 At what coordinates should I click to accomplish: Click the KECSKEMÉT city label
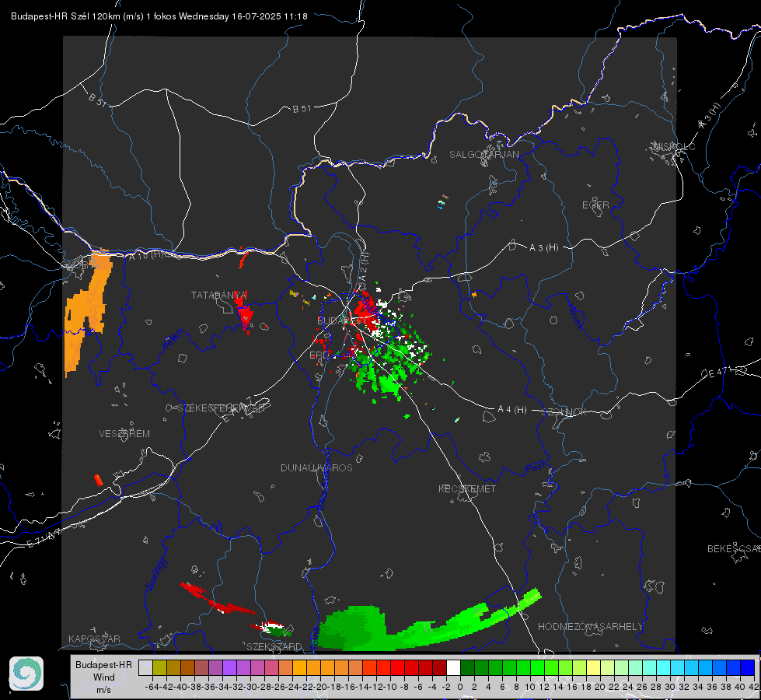[467, 488]
